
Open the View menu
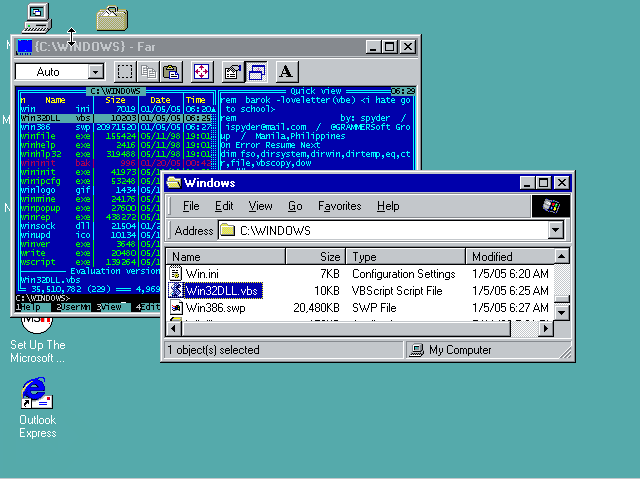(x=260, y=206)
